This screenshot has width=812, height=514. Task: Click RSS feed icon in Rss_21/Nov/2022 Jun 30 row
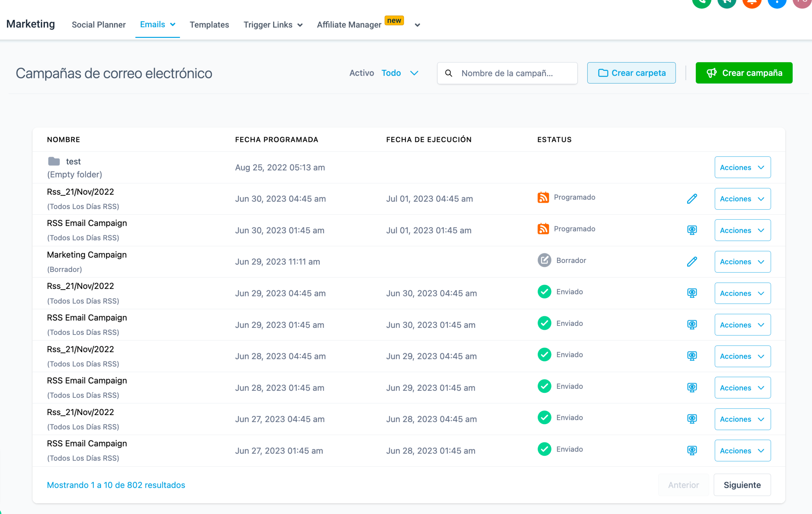coord(543,197)
